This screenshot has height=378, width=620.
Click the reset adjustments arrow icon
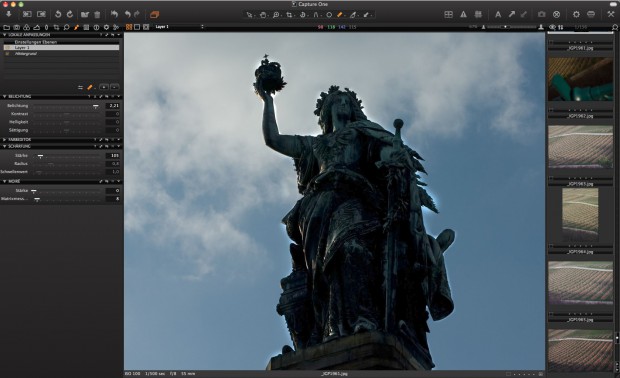(x=114, y=14)
